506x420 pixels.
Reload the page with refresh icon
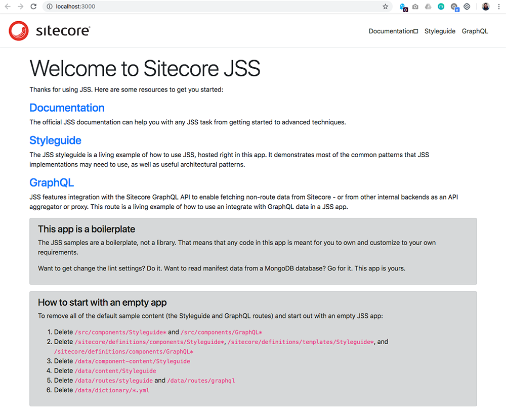33,7
